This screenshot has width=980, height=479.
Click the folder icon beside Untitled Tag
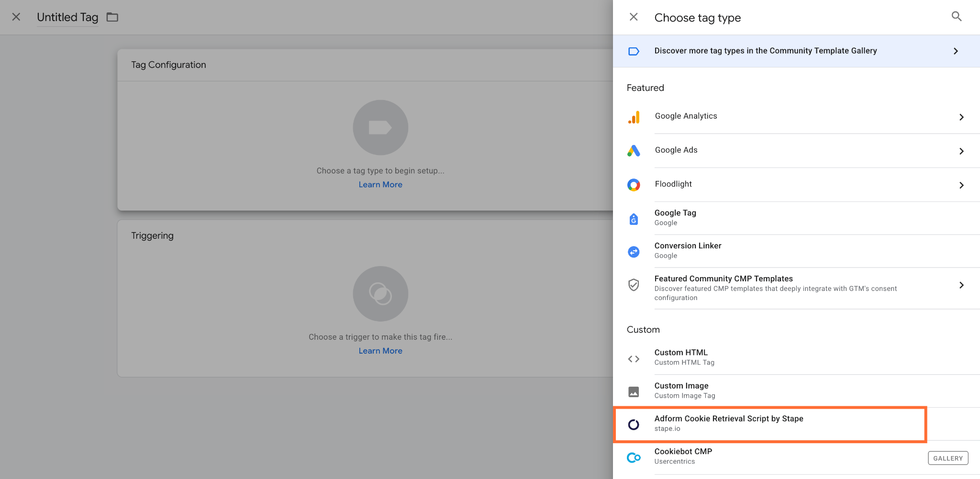112,17
